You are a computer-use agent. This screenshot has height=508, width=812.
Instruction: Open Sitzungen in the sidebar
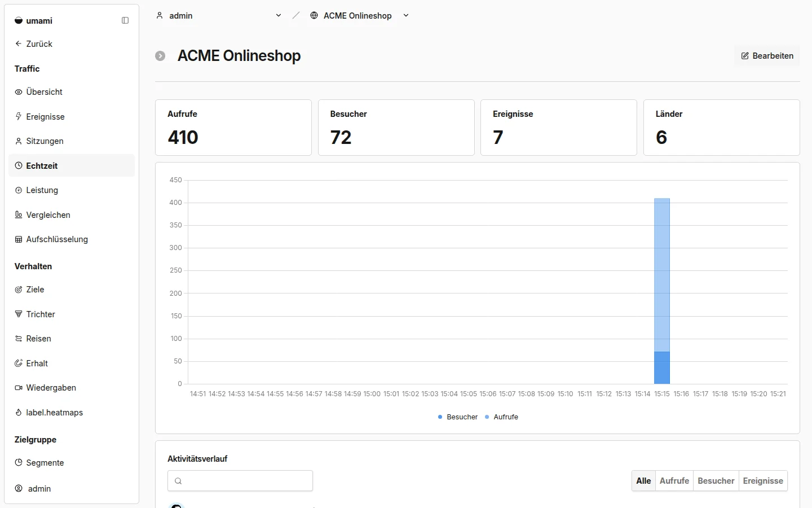coord(72,141)
